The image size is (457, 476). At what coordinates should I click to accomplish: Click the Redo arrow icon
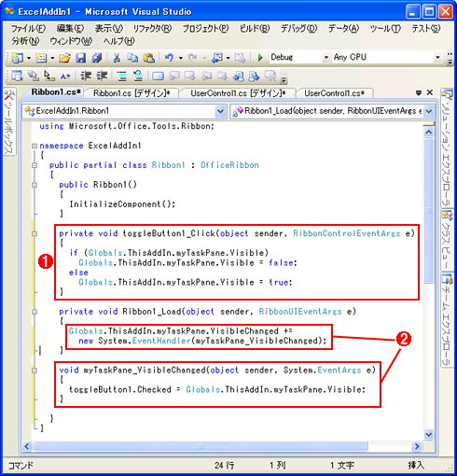coord(193,58)
